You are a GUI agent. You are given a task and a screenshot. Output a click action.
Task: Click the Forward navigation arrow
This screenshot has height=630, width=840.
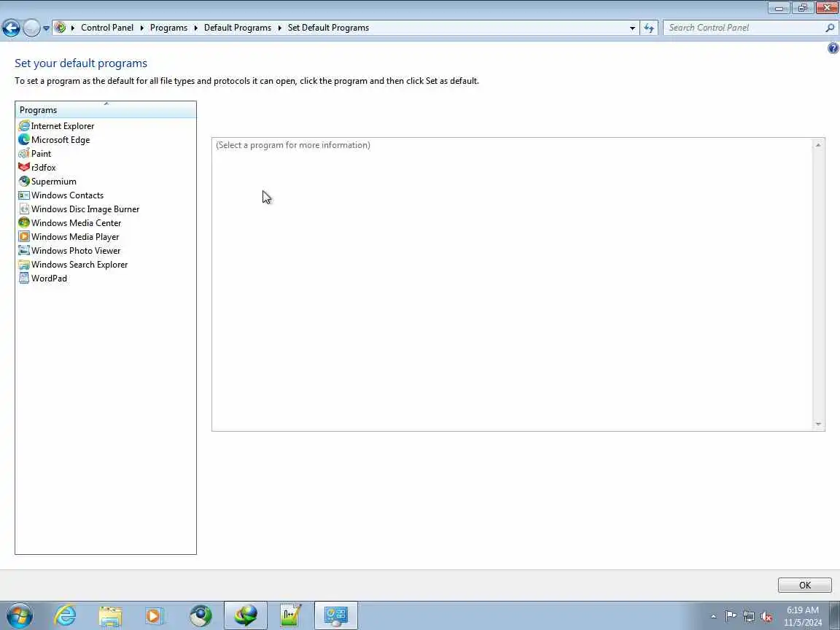pos(31,28)
